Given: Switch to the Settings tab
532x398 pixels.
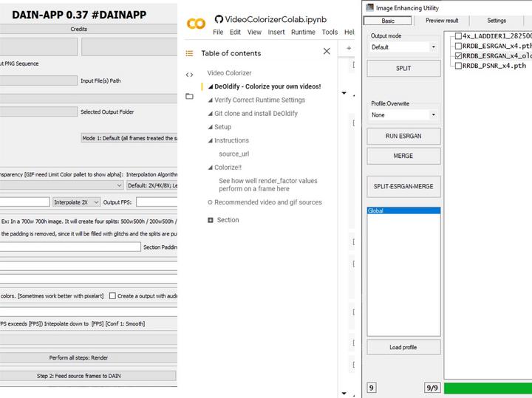Looking at the screenshot, I should pos(497,21).
